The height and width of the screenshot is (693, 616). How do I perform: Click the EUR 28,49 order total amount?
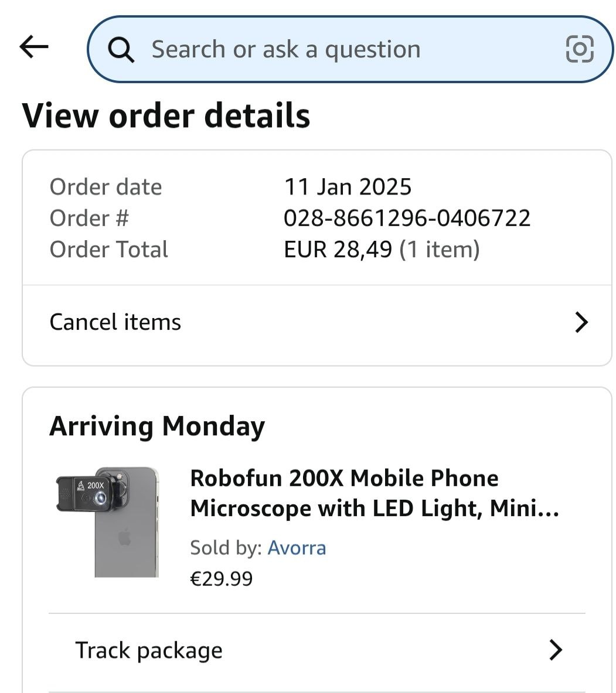(x=338, y=250)
